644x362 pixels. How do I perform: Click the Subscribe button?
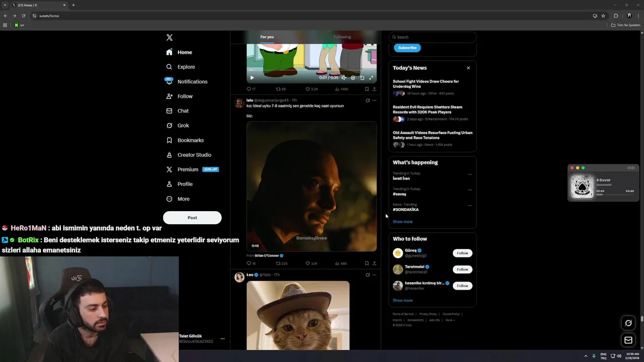point(407,48)
